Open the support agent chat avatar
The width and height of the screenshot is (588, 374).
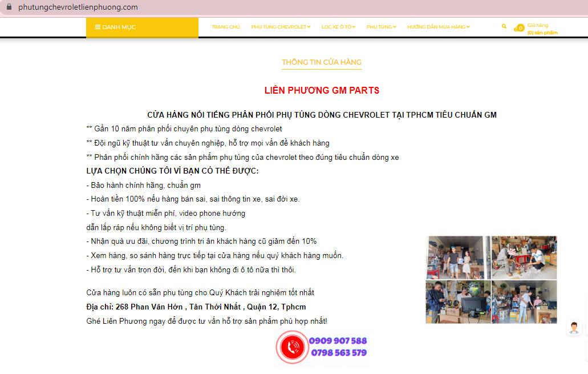click(574, 328)
